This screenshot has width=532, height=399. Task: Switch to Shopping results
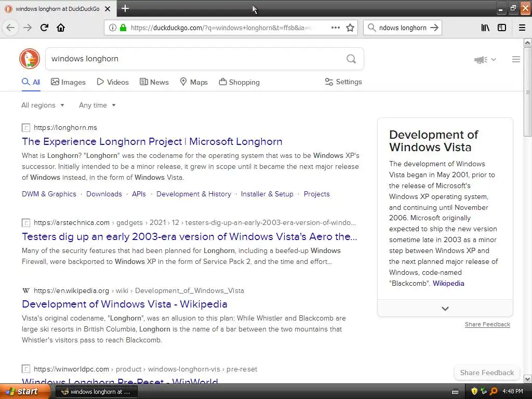239,82
